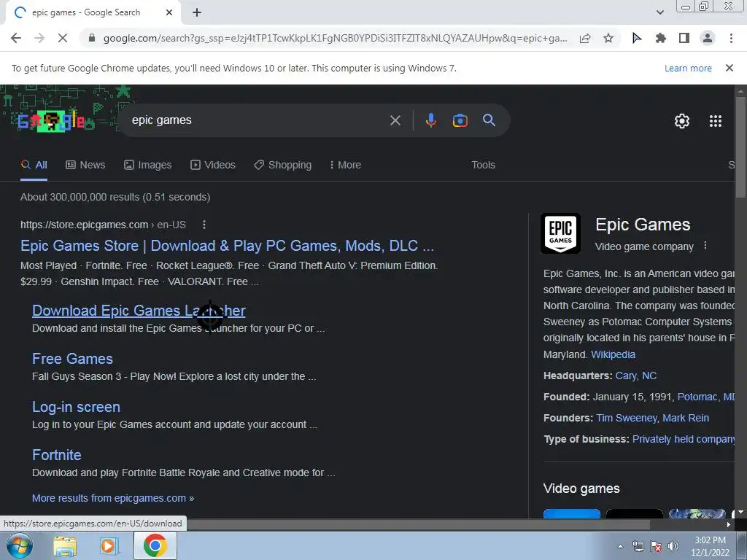The image size is (747, 560).
Task: Show hidden system tray icons
Action: 620,546
